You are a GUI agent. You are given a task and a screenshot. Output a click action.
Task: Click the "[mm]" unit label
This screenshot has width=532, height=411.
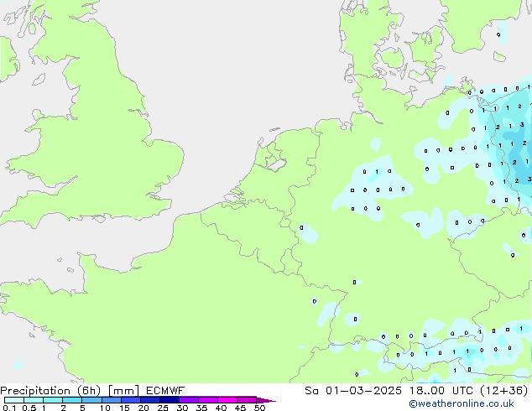click(123, 391)
